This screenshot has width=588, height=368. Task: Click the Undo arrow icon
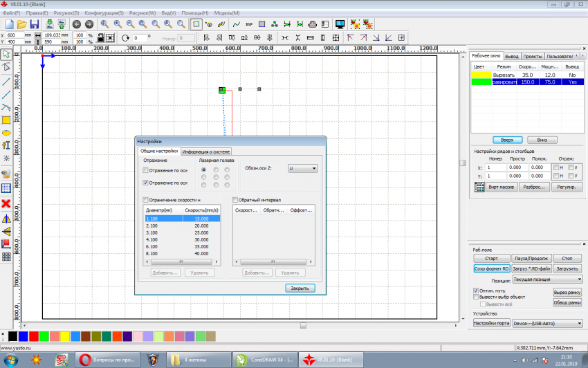tap(76, 24)
